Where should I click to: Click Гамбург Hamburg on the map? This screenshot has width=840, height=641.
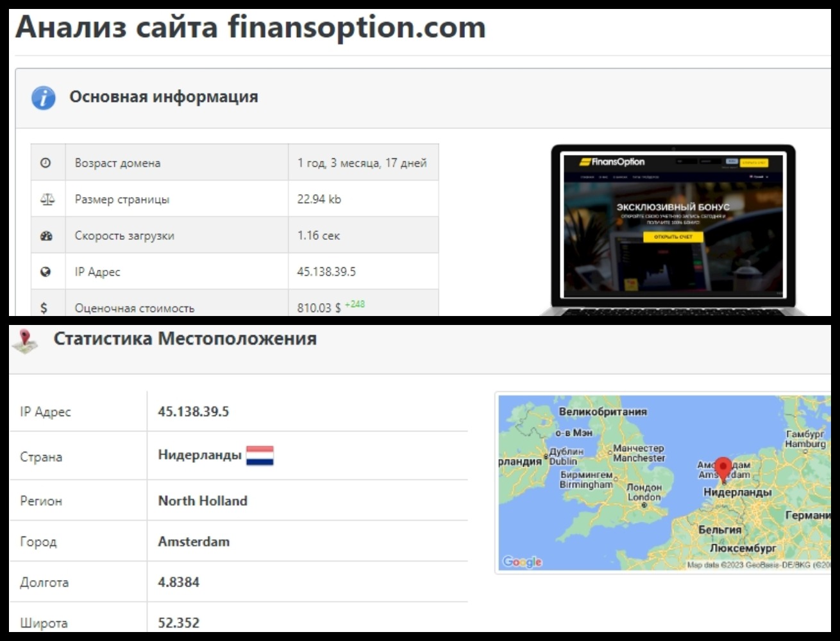coord(805,439)
